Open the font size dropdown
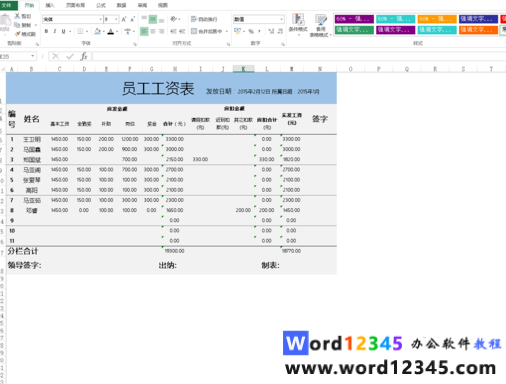Image resolution: width=506 pixels, height=384 pixels. pyautogui.click(x=116, y=19)
